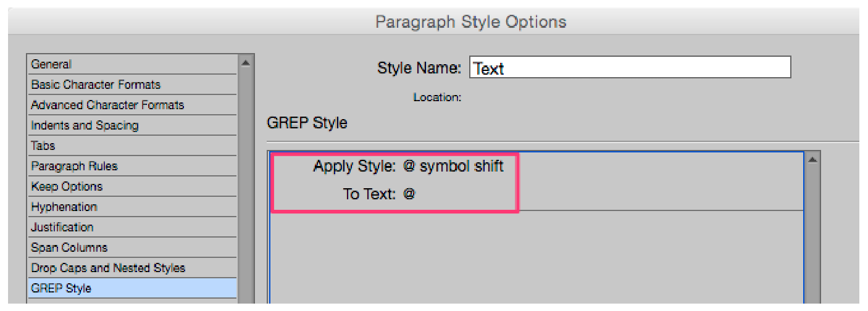Go to Drop Caps and Nested Styles

click(108, 268)
